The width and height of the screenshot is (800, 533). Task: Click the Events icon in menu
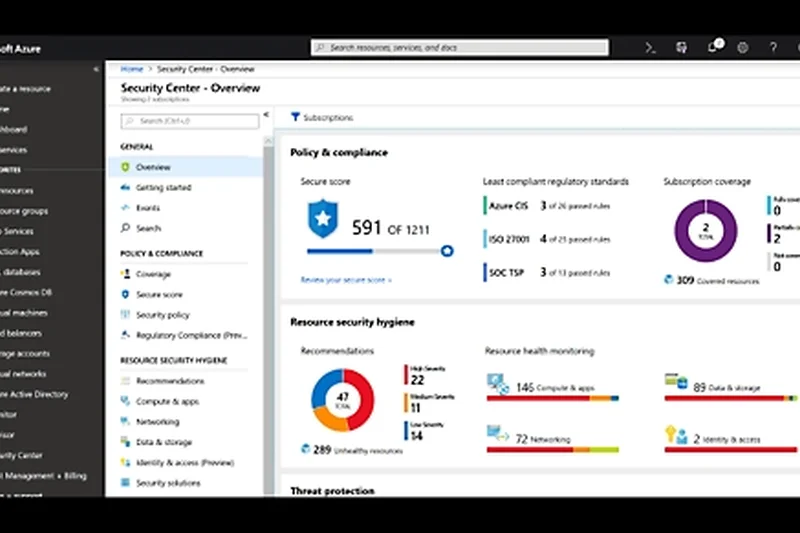(x=126, y=208)
